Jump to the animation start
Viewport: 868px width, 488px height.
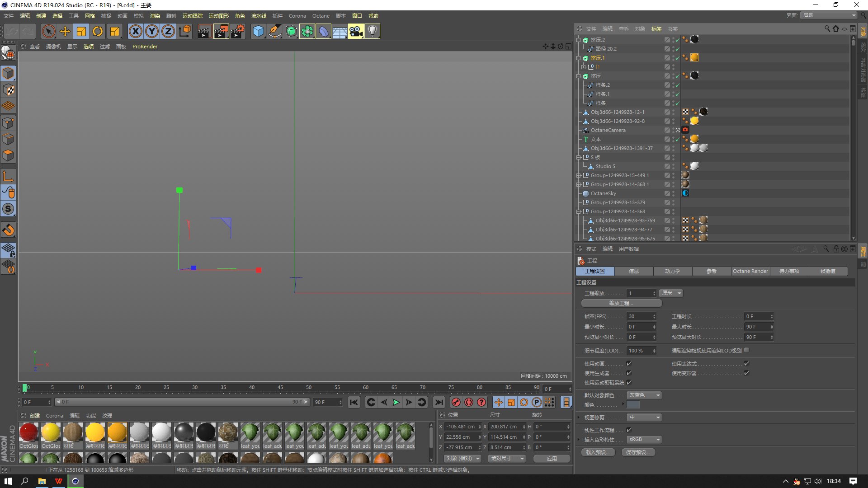coord(354,402)
